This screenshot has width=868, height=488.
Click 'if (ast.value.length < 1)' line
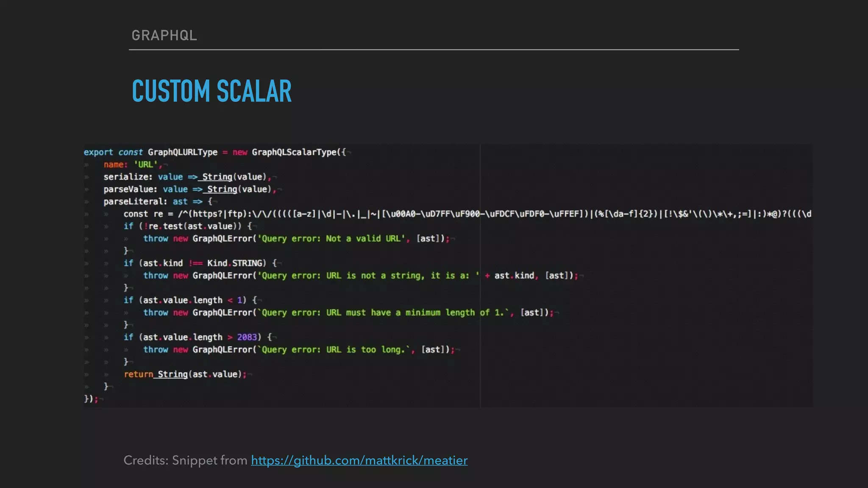coord(190,300)
